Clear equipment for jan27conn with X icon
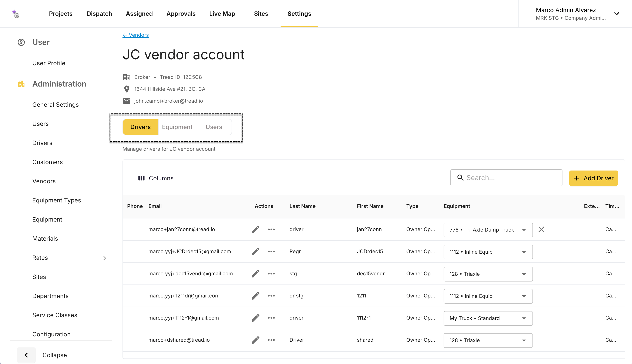Screen dimensions: 632x364 [541, 229]
